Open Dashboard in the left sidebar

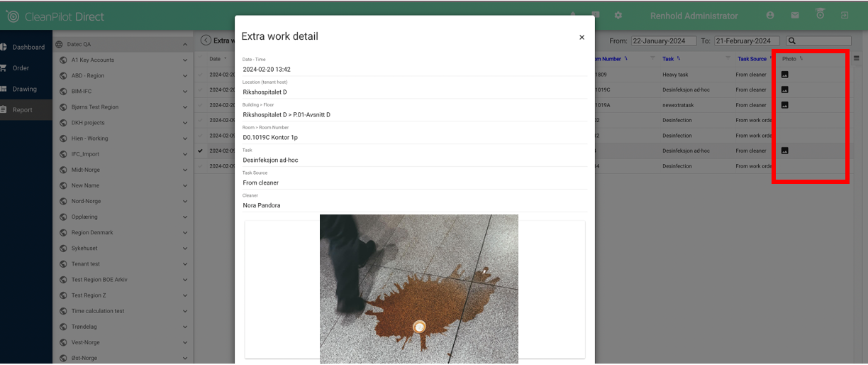(x=28, y=47)
